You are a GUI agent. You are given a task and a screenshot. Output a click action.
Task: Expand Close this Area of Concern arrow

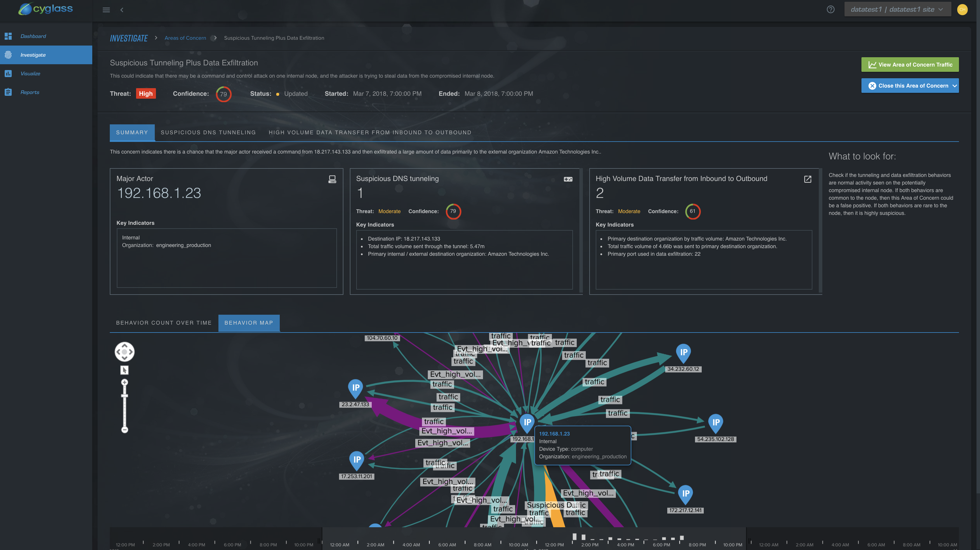point(955,86)
